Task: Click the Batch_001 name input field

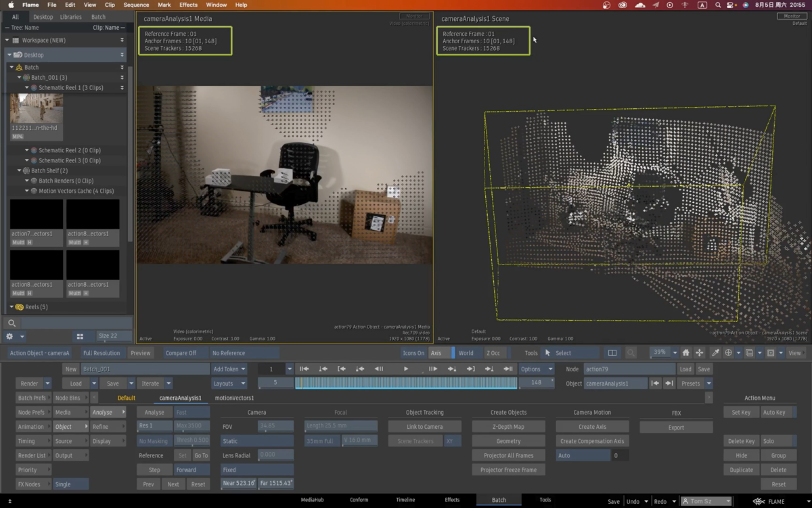Action: coord(145,369)
